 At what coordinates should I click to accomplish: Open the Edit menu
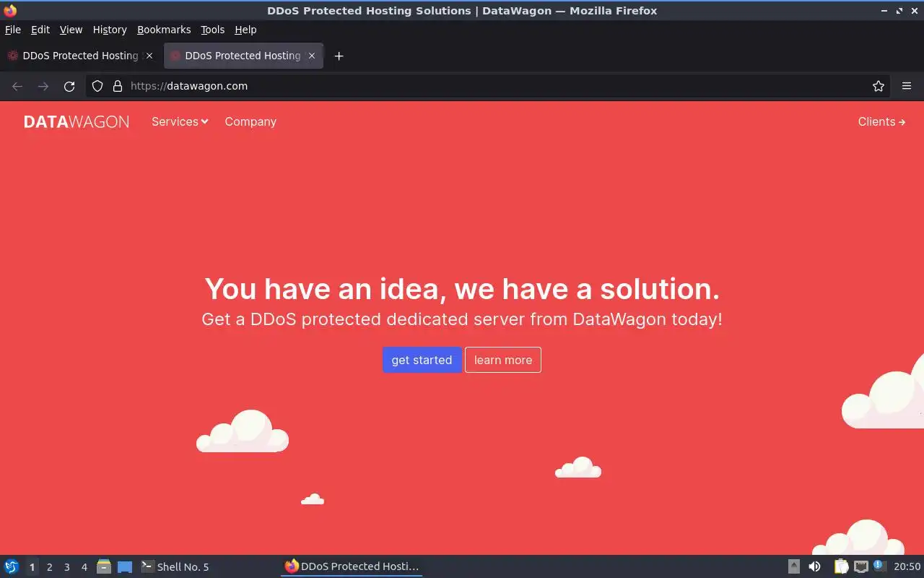click(x=40, y=30)
